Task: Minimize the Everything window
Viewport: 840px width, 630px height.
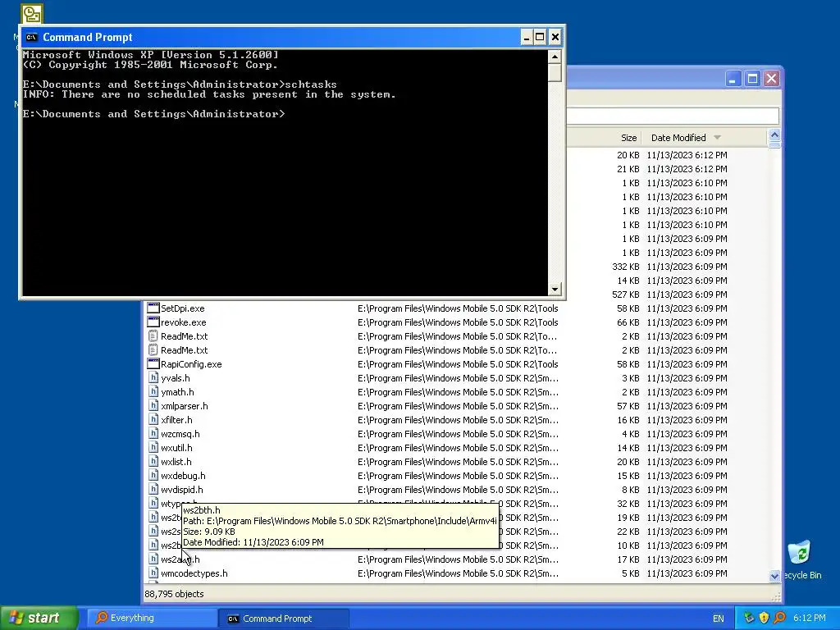Action: click(733, 79)
